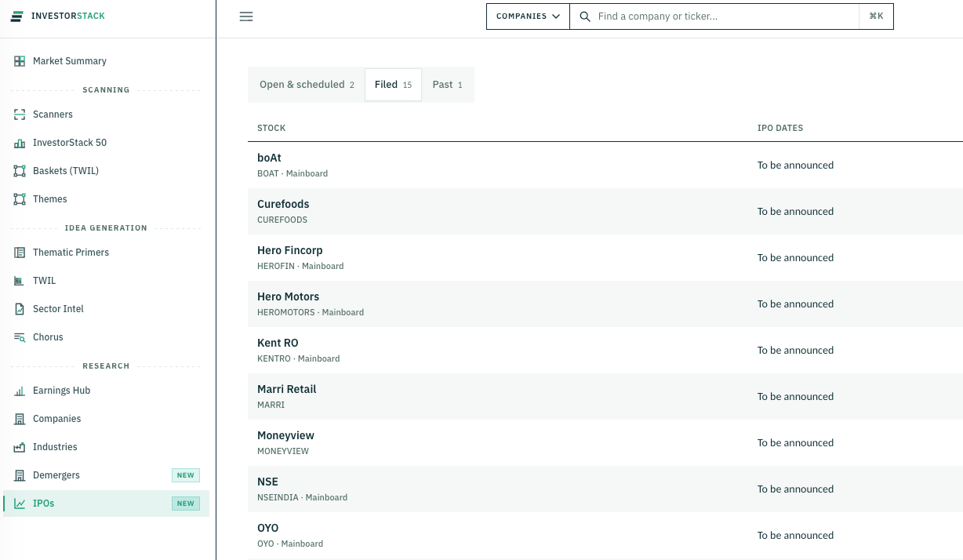Click the IPO DATES column header
This screenshot has width=963, height=560.
780,128
